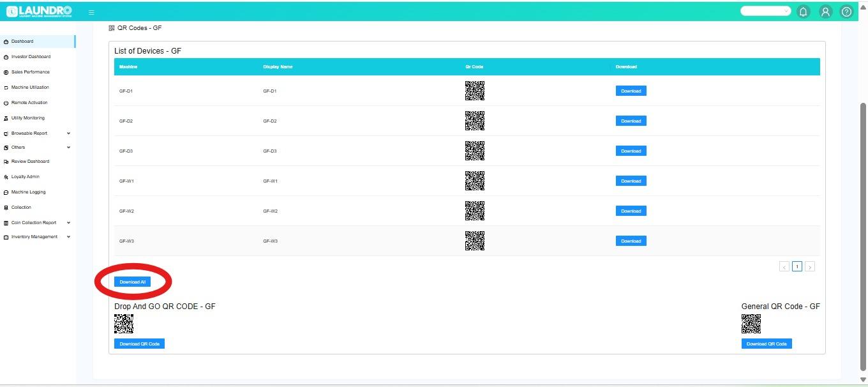Click the GF-D2 QR code image
The height and width of the screenshot is (387, 868).
(475, 121)
